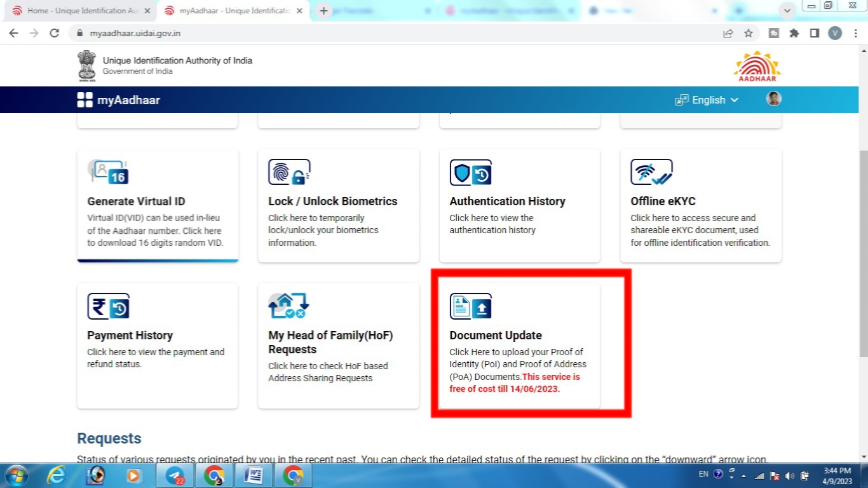
Task: Click the browser forward arrow
Action: [x=34, y=33]
